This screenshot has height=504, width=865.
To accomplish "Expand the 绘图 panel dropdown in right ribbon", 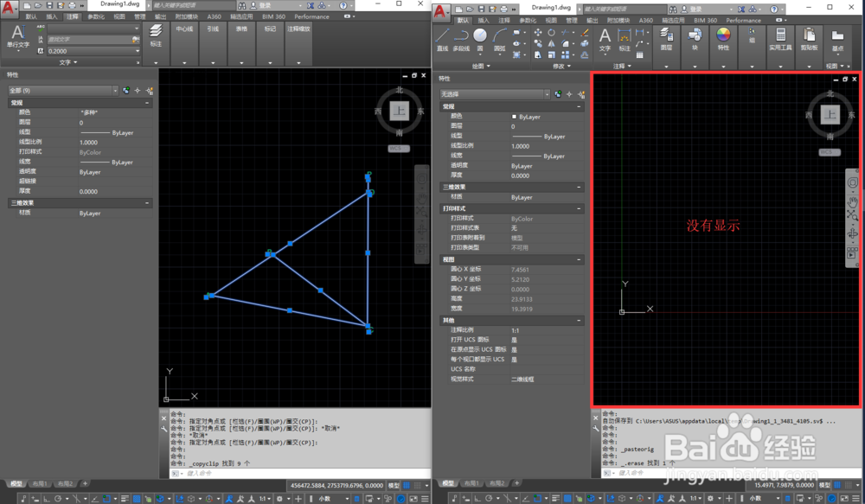I will tap(480, 67).
